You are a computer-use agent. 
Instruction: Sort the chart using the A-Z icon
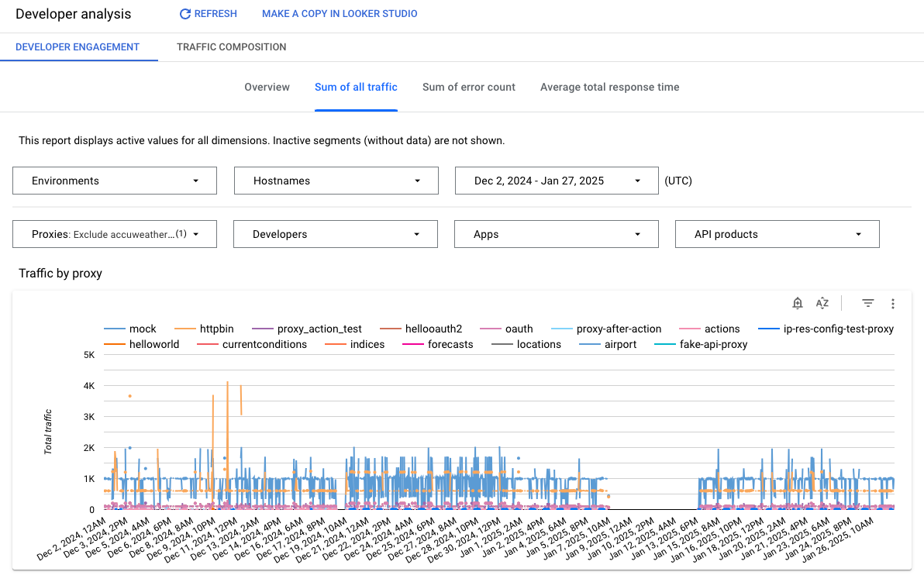(x=822, y=303)
